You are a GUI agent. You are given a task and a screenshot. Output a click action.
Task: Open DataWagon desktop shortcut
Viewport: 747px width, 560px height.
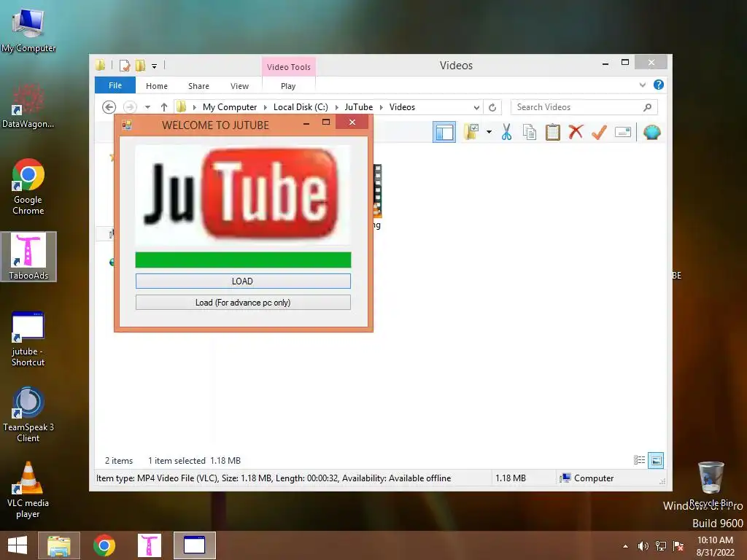coord(28,106)
